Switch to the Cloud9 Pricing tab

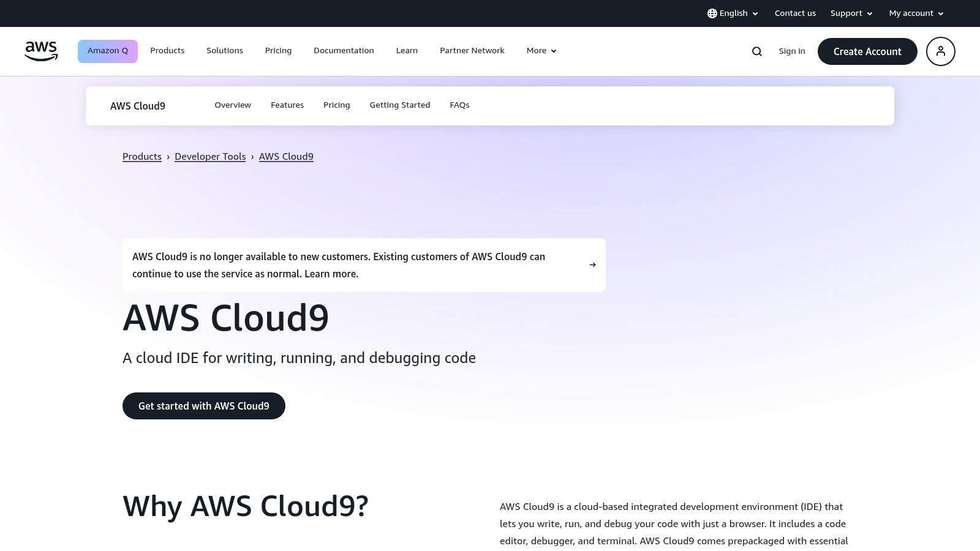pyautogui.click(x=337, y=105)
